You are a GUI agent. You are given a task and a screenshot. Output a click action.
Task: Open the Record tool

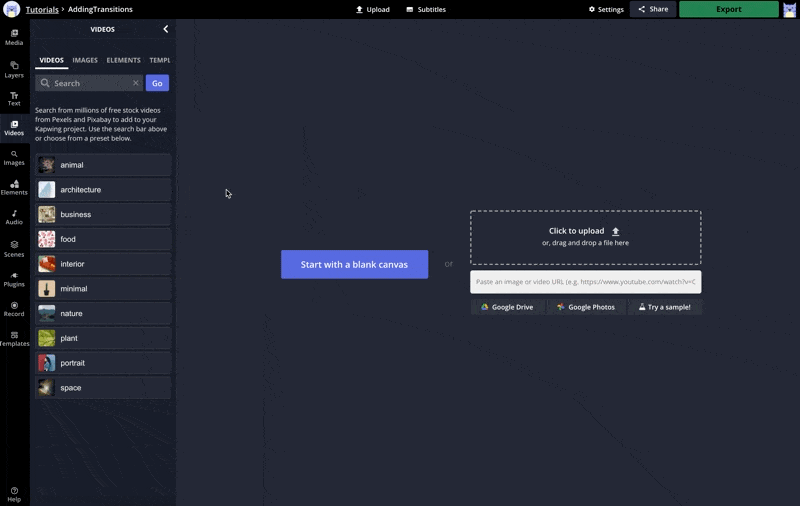14,309
